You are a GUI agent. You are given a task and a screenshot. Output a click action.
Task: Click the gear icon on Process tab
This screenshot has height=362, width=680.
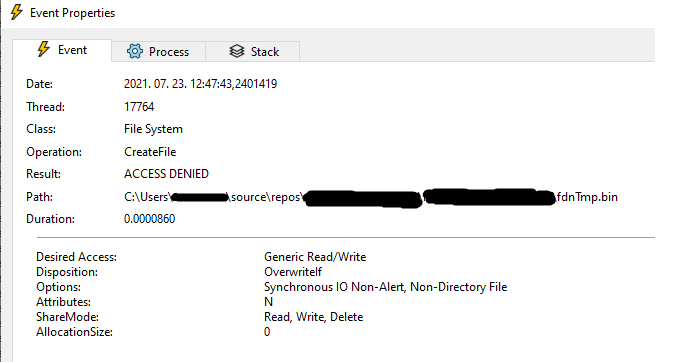(134, 51)
